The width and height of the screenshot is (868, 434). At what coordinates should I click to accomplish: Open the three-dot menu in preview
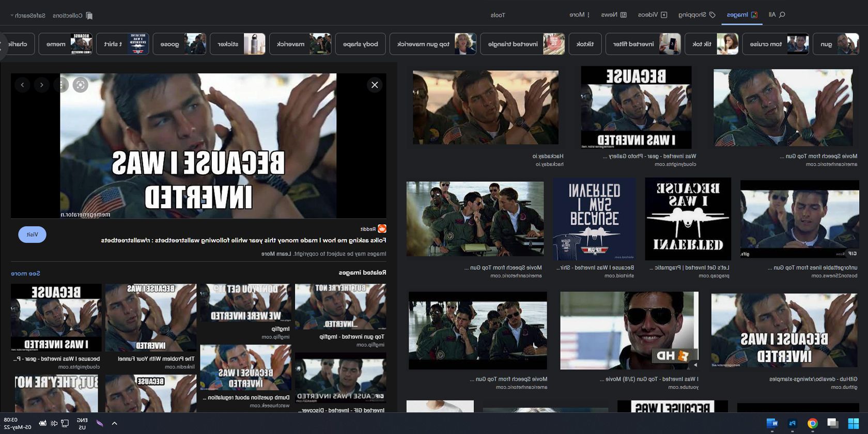[x=61, y=85]
